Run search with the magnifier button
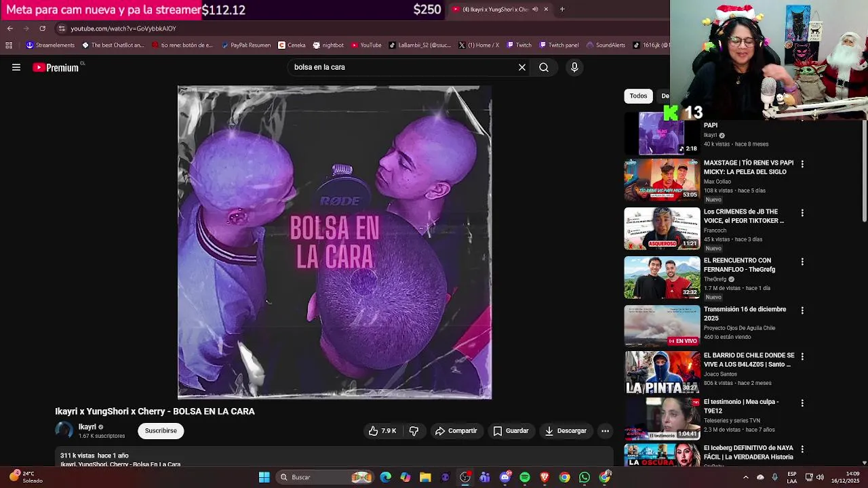This screenshot has width=868, height=488. [x=544, y=67]
